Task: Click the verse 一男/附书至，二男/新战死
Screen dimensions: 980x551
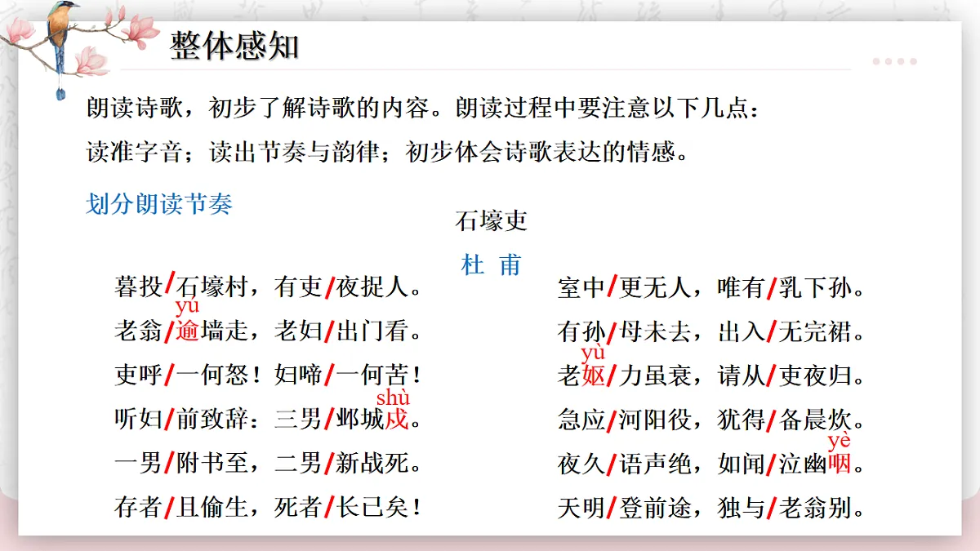Action: click(269, 464)
